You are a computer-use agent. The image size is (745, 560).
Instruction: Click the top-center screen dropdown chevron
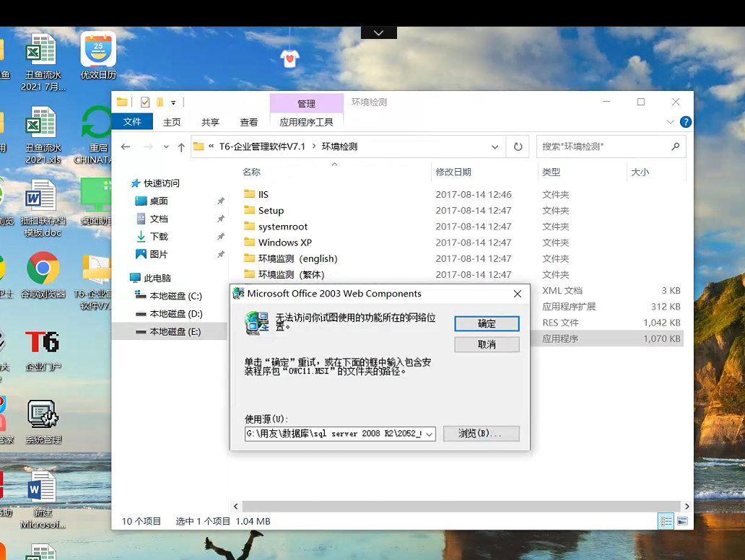coord(379,32)
